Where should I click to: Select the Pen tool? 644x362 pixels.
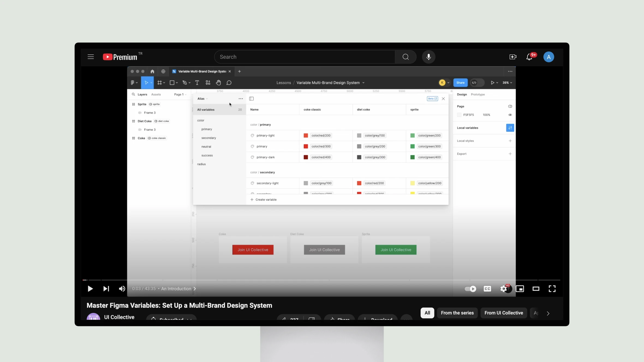click(185, 83)
